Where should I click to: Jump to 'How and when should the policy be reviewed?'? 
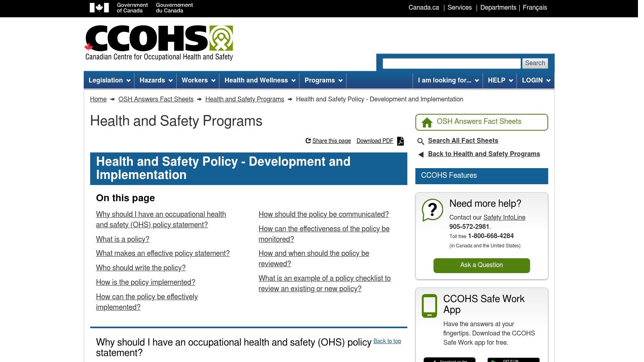[x=314, y=259]
